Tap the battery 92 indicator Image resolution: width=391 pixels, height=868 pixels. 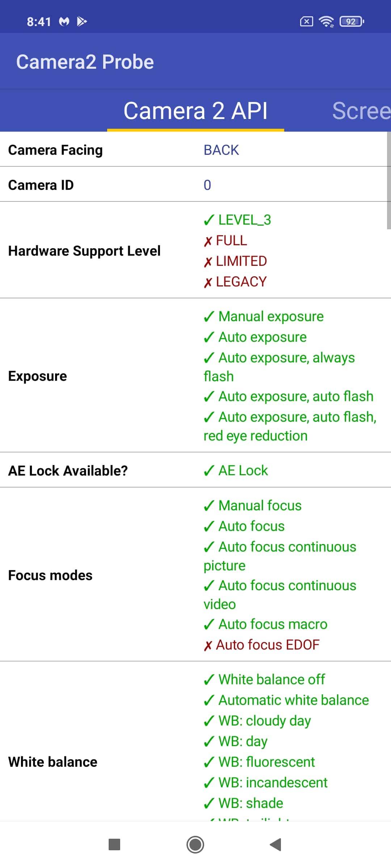pos(352,22)
